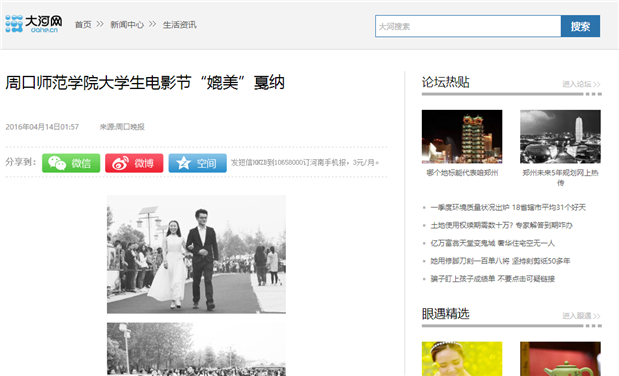Click the 来源:周口晚报 source text
The height and width of the screenshot is (376, 619).
tap(122, 127)
